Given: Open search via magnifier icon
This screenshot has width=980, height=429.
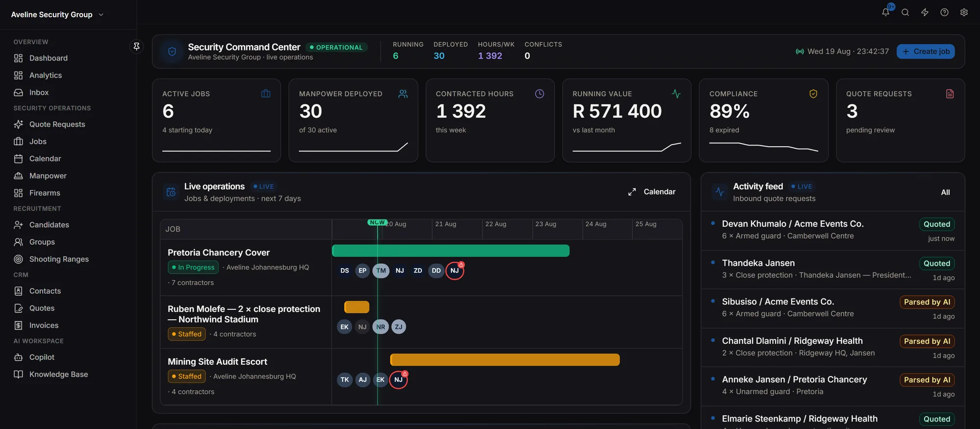Looking at the screenshot, I should (905, 12).
